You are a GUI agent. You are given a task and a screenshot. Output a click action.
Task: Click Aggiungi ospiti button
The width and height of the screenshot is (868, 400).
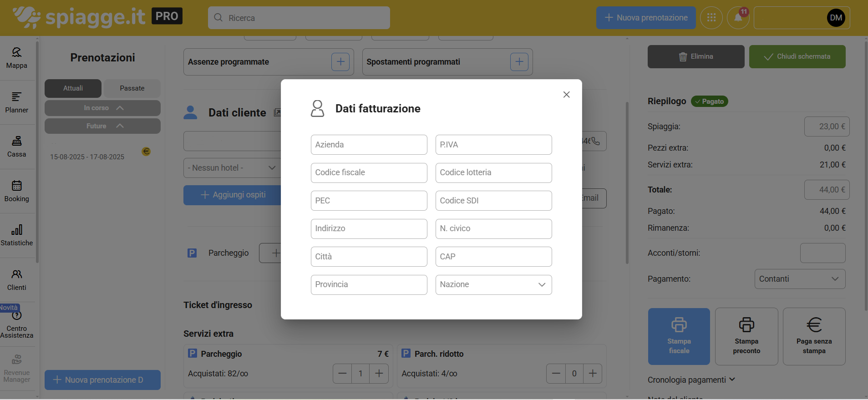pos(233,195)
